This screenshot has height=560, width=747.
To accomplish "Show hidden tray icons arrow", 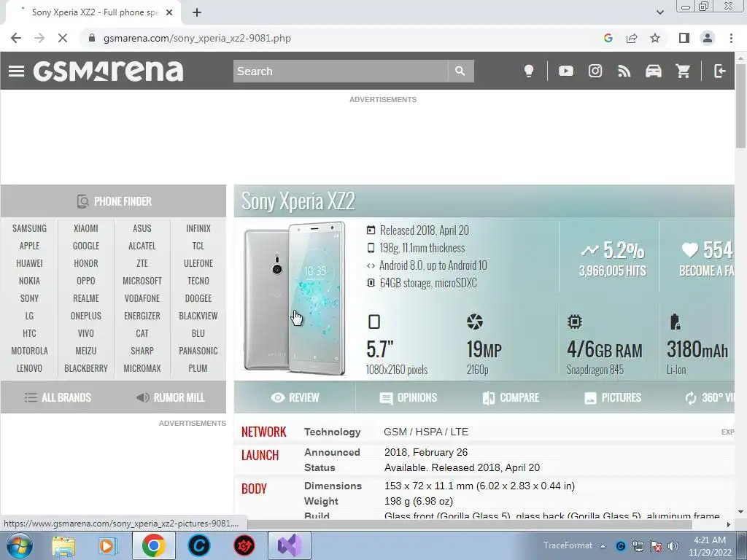I will click(603, 546).
